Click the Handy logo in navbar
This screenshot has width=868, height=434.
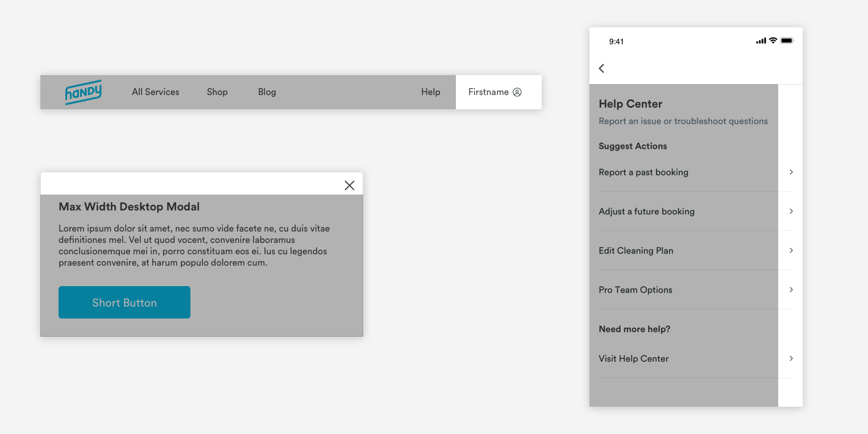pos(83,92)
